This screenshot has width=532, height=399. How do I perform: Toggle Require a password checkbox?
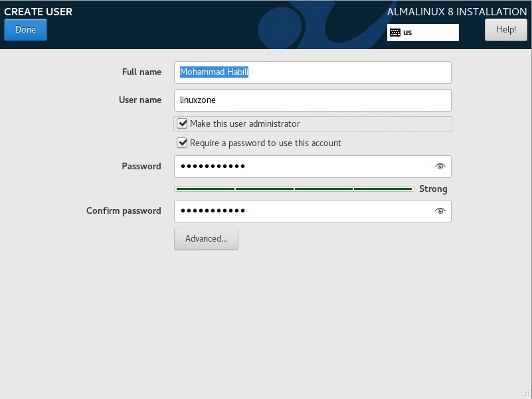[182, 143]
